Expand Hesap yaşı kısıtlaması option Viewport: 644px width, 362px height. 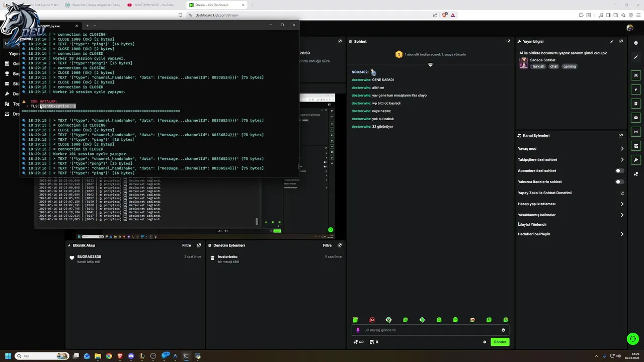[622, 204]
